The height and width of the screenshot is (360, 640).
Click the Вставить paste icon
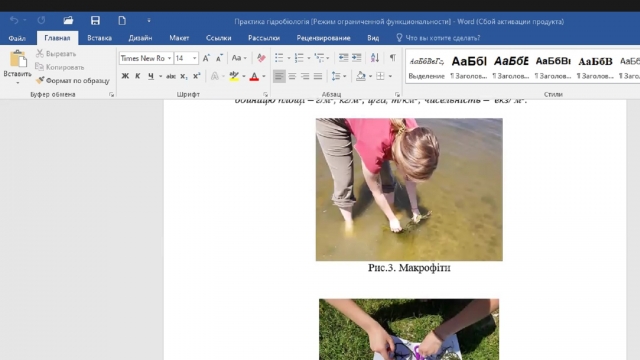click(x=18, y=59)
